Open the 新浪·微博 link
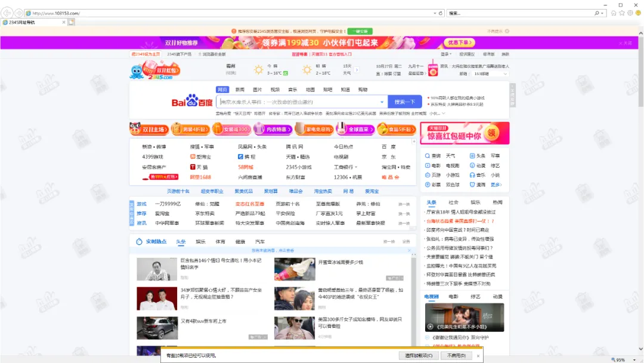The width and height of the screenshot is (644, 363). [154, 147]
